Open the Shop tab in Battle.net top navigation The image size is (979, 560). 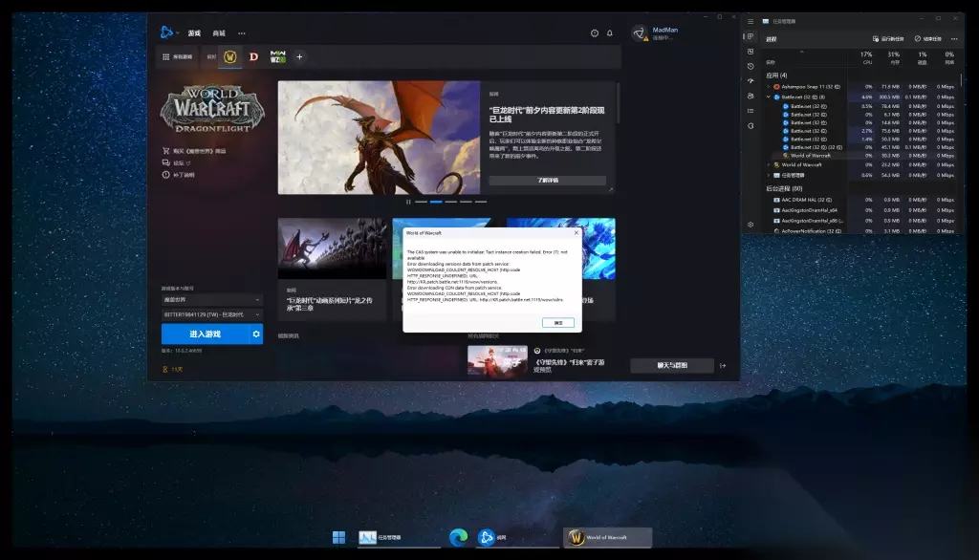[219, 33]
